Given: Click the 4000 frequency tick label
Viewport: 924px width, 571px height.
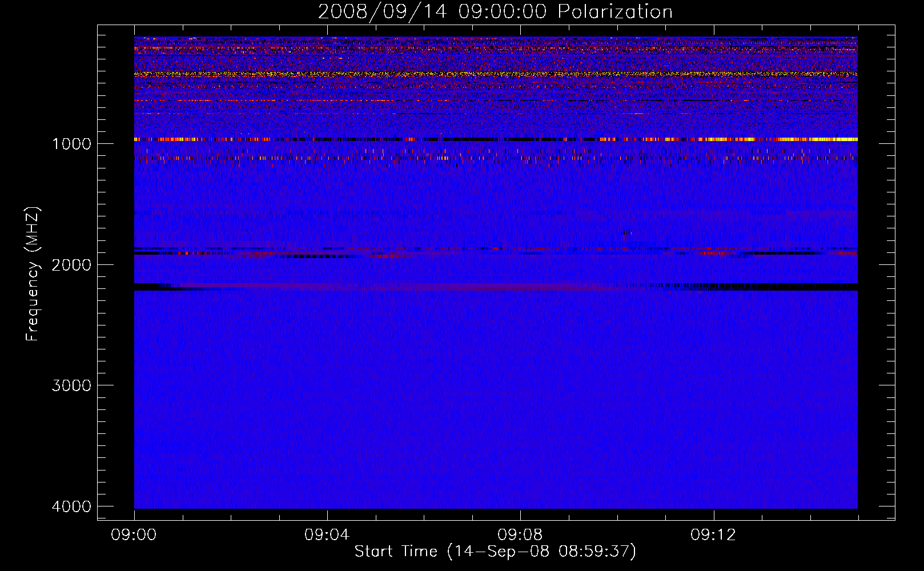Looking at the screenshot, I should point(71,506).
